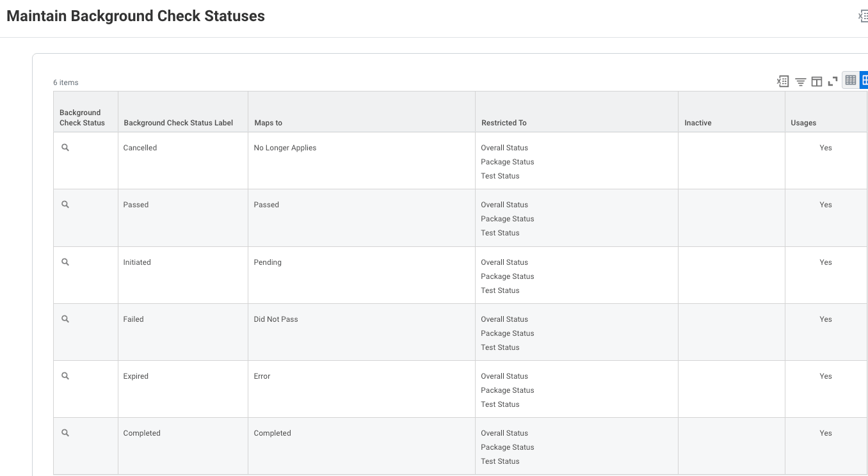
Task: Sort by Background Check Status Label header
Action: tap(179, 123)
